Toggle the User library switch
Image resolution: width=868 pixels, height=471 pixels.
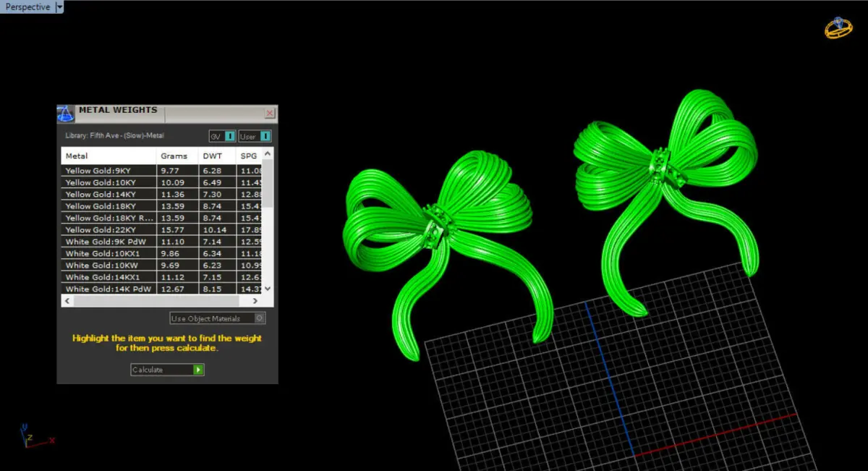pyautogui.click(x=255, y=136)
